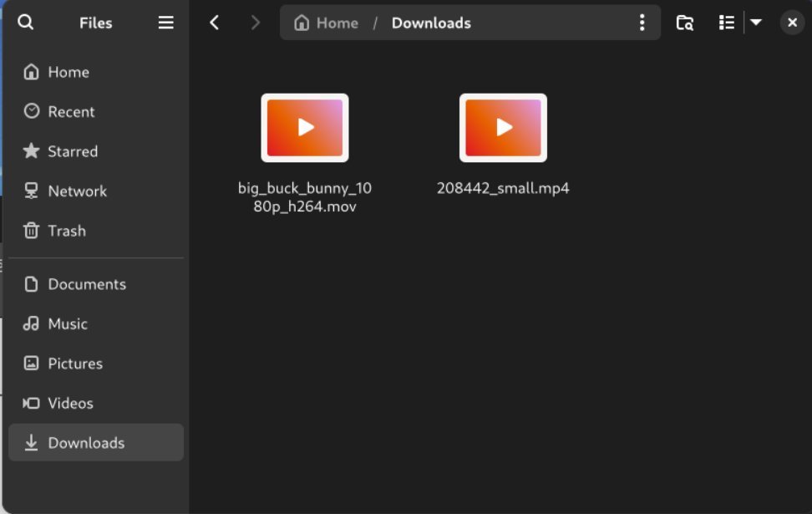
Task: Click Downloads in the path bar
Action: point(431,23)
